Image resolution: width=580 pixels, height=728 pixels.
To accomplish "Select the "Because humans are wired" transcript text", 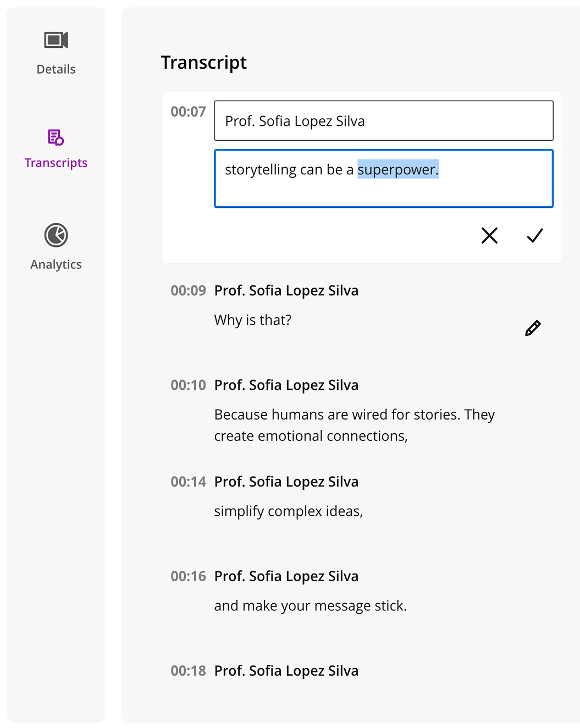I will point(354,425).
